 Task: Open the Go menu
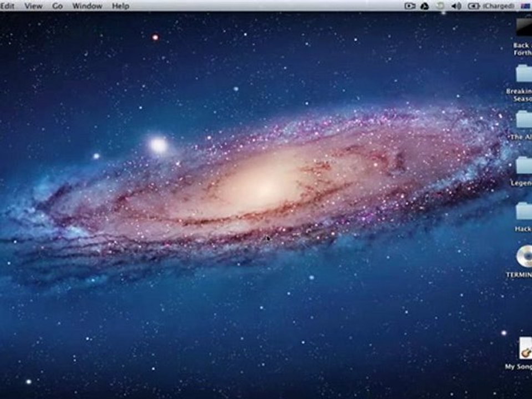click(x=57, y=6)
